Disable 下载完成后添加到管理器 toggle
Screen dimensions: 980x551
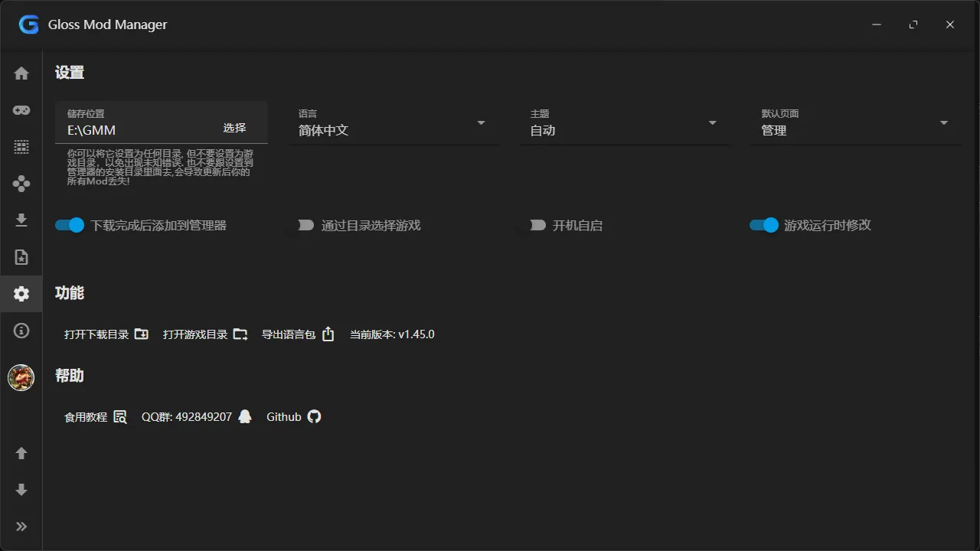tap(69, 225)
